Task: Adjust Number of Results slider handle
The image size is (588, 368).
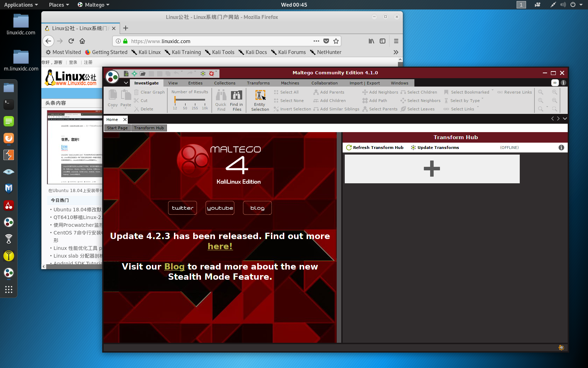Action: 175,100
